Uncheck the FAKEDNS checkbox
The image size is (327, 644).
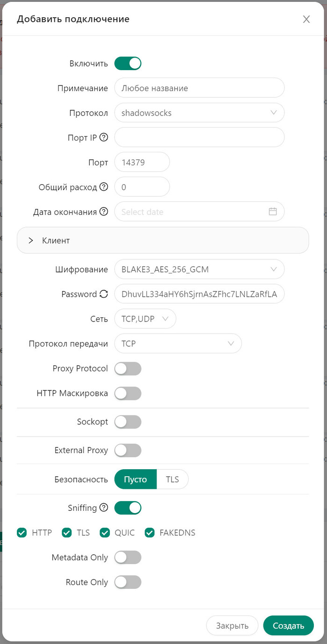coord(149,532)
